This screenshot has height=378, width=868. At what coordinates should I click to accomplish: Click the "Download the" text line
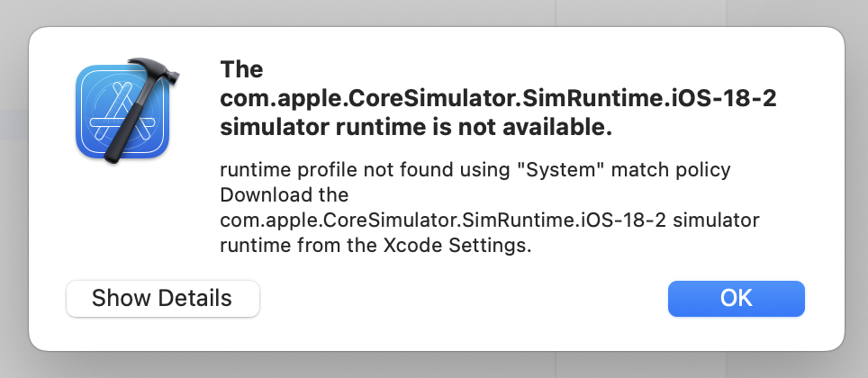[x=284, y=194]
